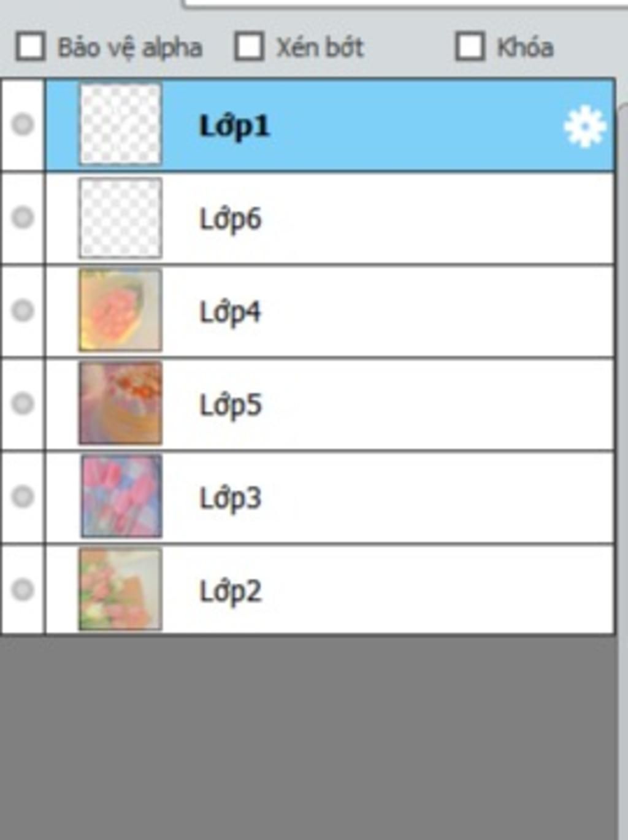Enable the Bảo vệ alpha checkbox
Viewport: 628px width, 840px height.
(x=31, y=47)
